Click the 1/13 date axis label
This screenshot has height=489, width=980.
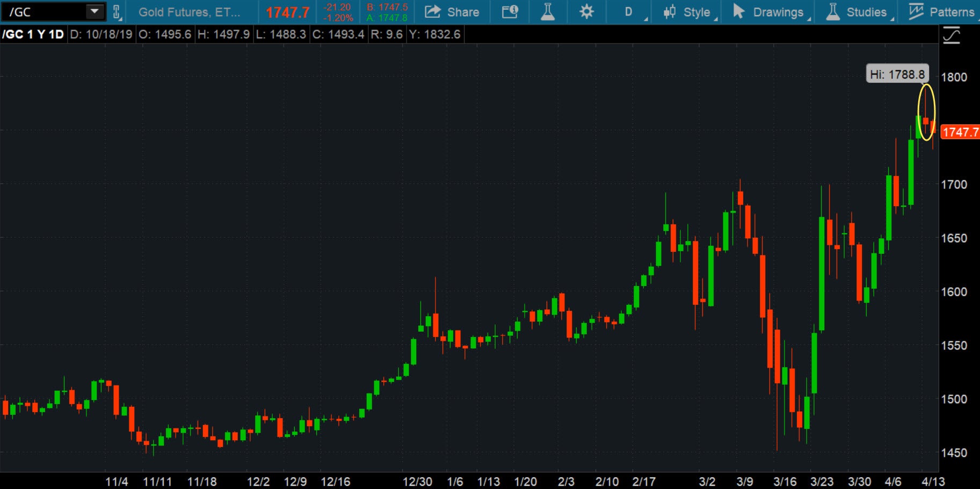pos(489,481)
